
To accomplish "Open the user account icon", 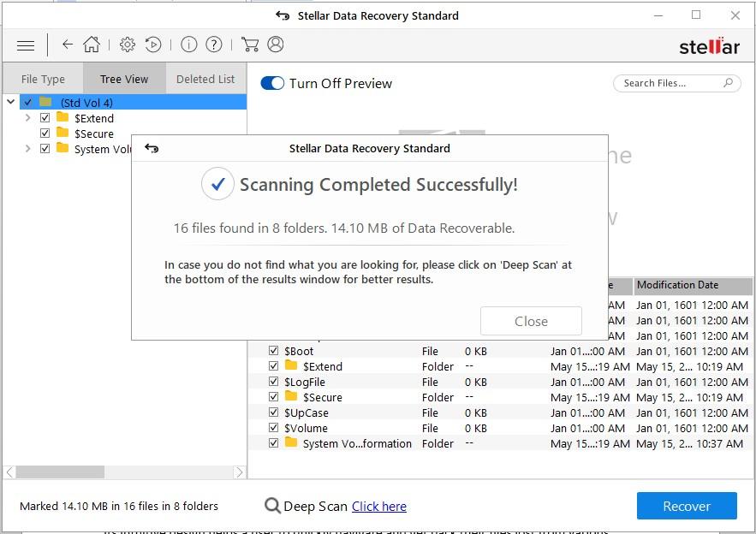I will 276,44.
